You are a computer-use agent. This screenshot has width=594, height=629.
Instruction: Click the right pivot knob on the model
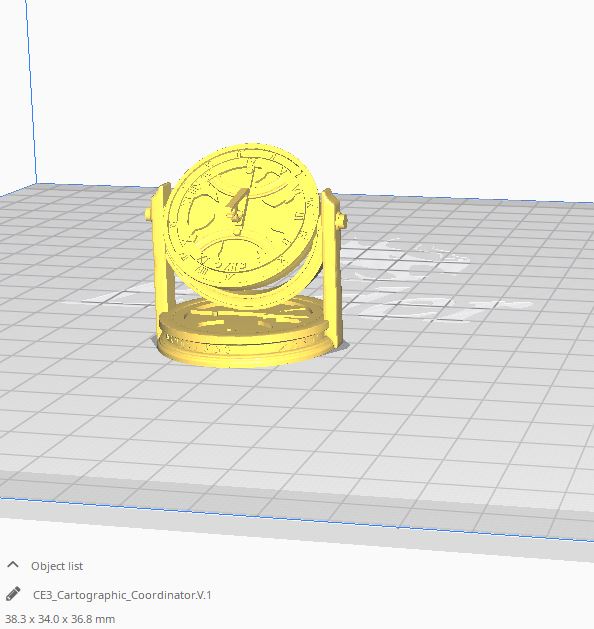click(x=342, y=219)
